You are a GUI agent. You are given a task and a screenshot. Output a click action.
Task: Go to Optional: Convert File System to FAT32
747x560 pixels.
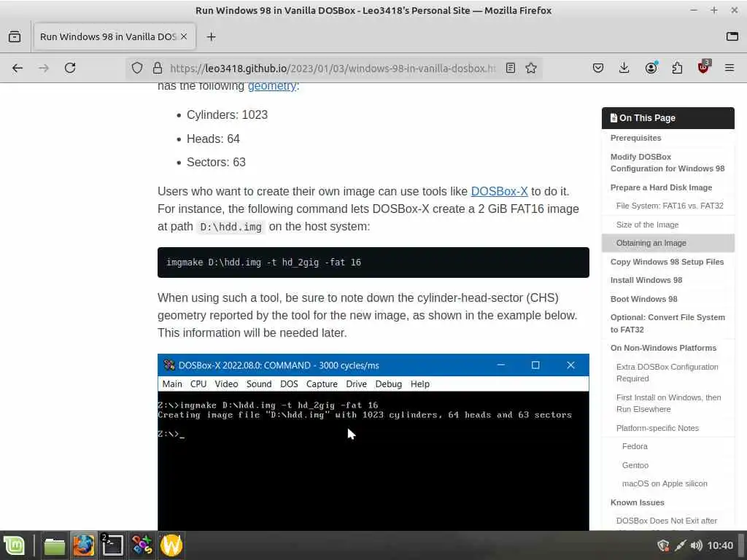point(667,323)
